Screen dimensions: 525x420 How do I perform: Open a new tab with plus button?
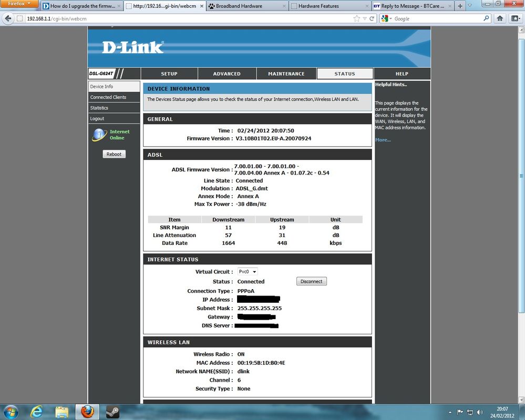pos(460,6)
